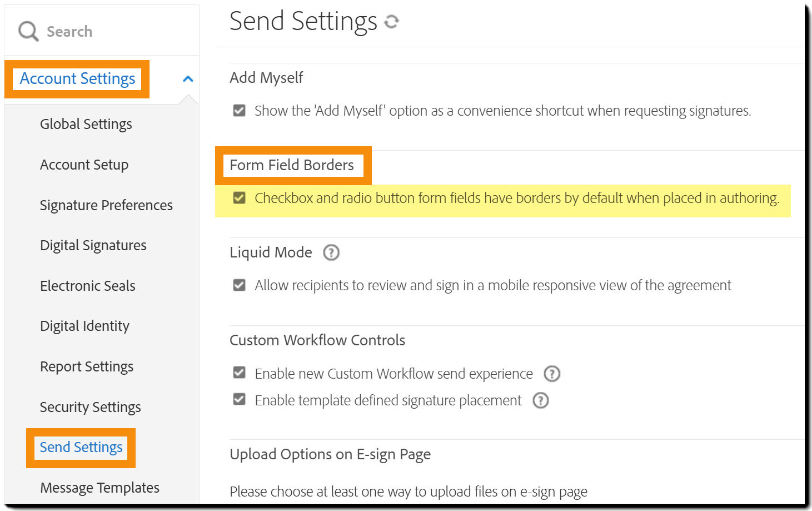Viewport: 812px width, 511px height.
Task: Toggle Enable template defined signature placement
Action: [240, 399]
